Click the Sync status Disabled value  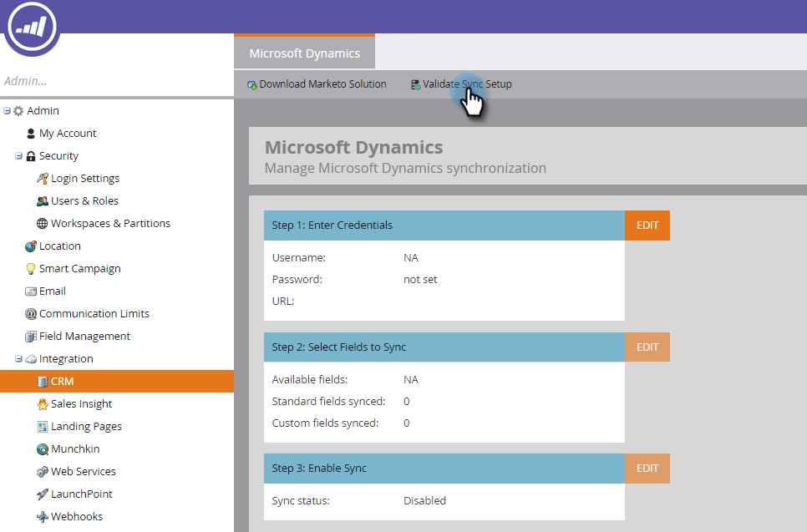(x=424, y=500)
